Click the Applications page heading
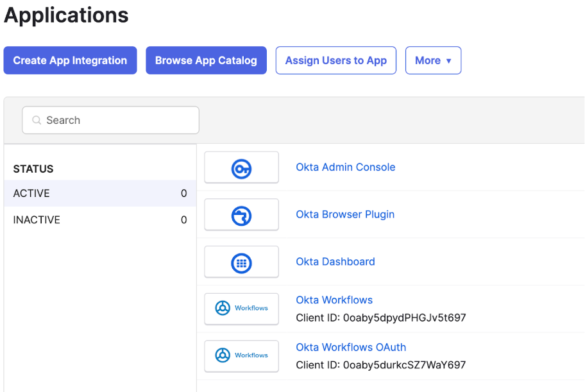This screenshot has width=585, height=392. (x=66, y=15)
